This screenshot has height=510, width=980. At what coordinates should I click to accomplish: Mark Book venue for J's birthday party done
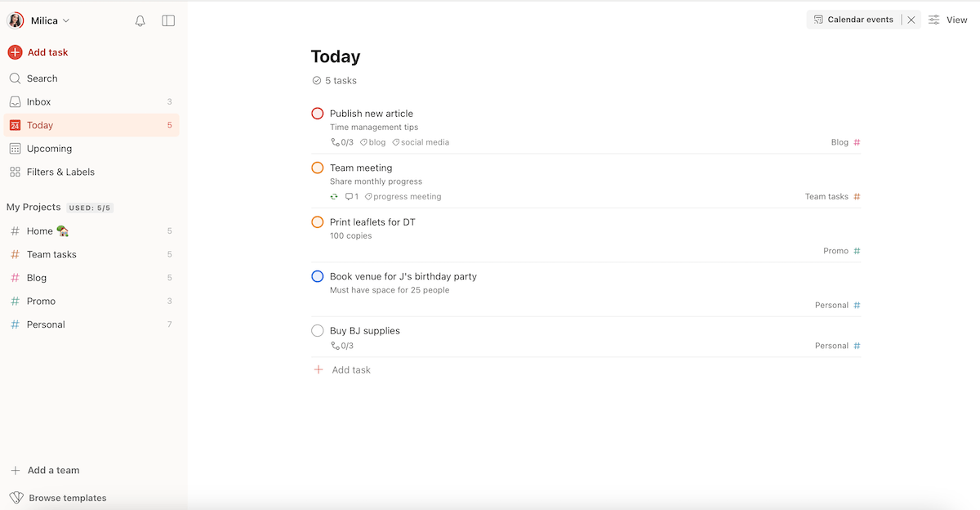point(317,276)
